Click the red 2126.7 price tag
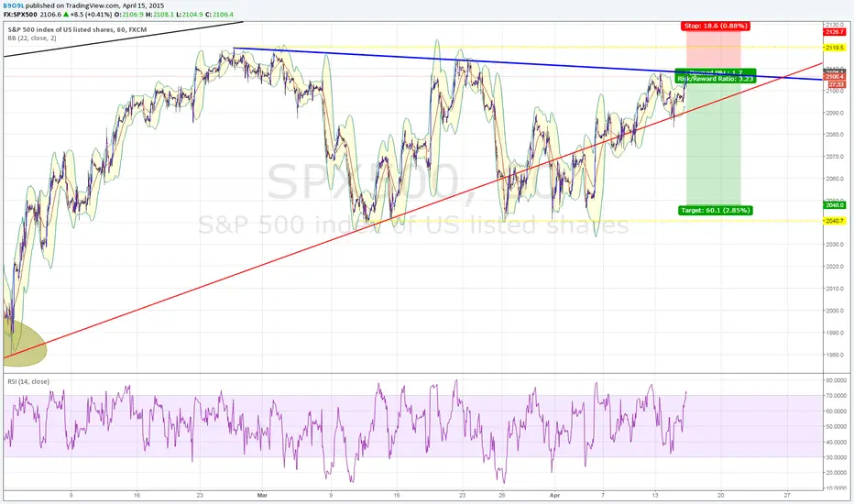This screenshot has width=854, height=504. [x=835, y=32]
